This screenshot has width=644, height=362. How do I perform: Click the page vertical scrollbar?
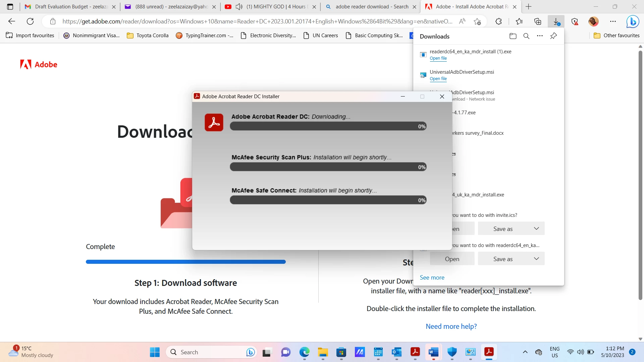[640, 174]
